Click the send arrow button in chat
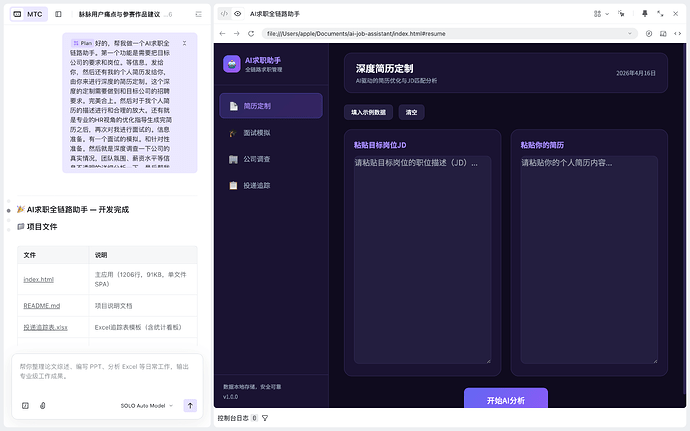This screenshot has height=431, width=690. click(190, 405)
